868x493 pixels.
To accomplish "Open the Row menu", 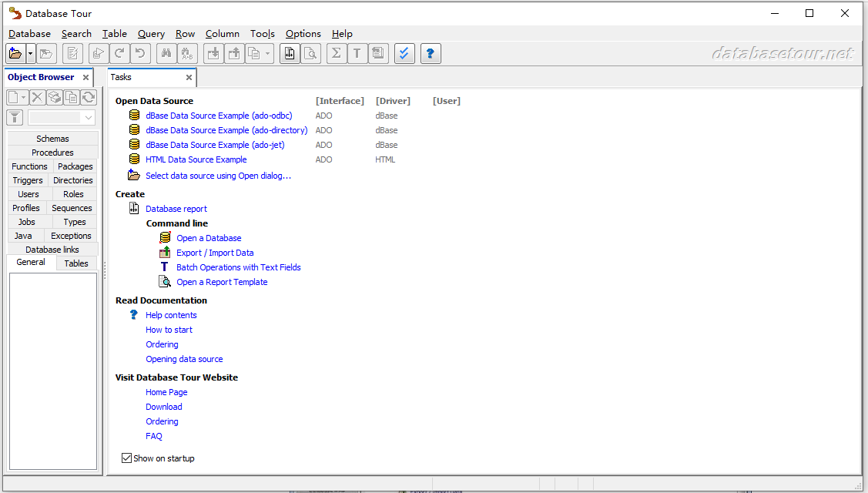I will [186, 34].
